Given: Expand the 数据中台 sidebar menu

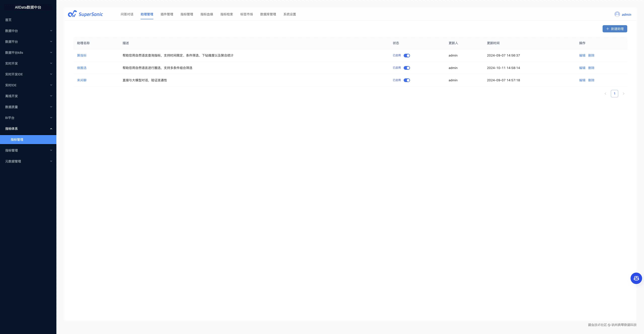Looking at the screenshot, I should point(28,31).
